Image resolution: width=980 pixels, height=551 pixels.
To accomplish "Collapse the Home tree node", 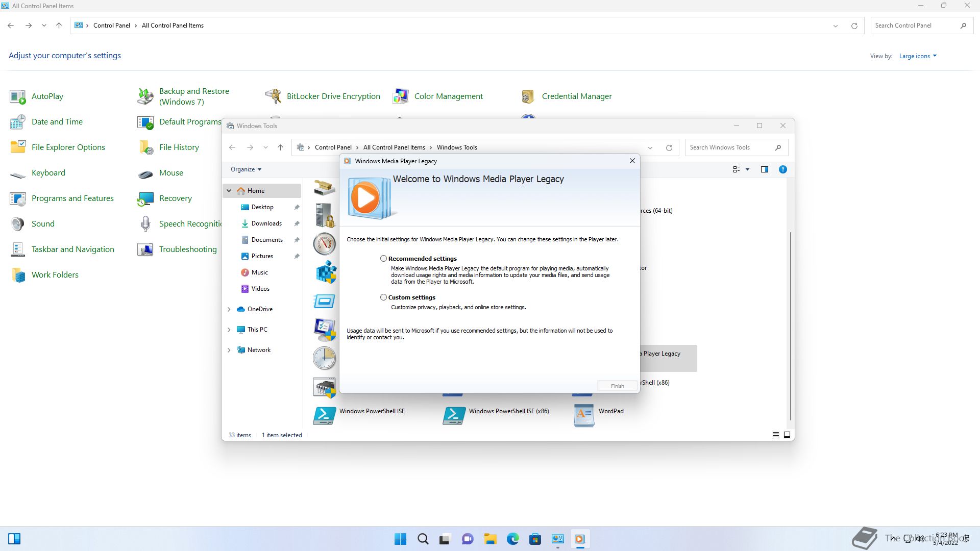I will coord(229,191).
